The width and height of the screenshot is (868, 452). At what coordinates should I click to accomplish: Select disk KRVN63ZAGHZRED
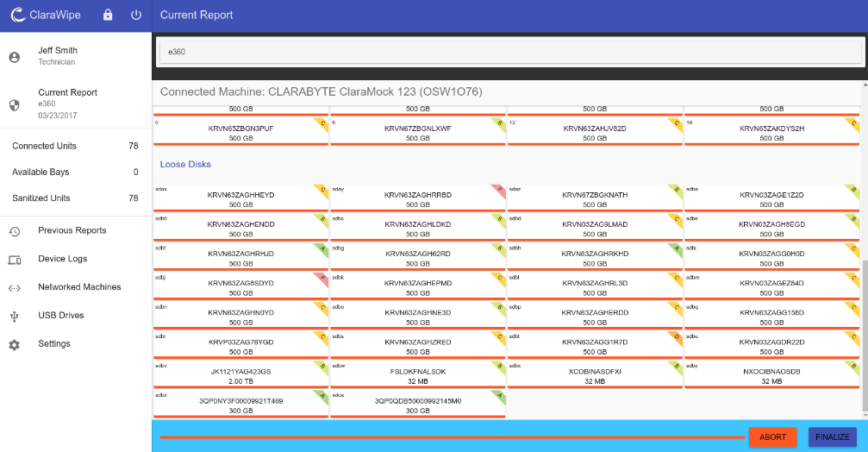point(418,346)
